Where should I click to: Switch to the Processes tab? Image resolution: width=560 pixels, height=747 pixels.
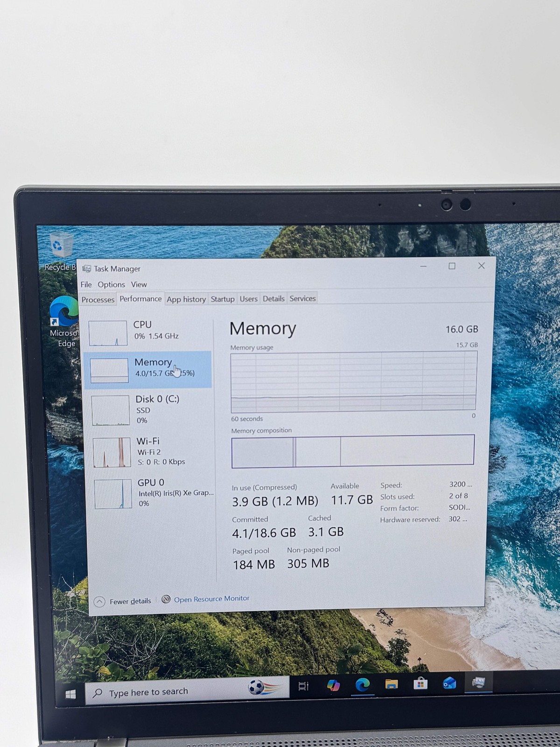click(98, 300)
